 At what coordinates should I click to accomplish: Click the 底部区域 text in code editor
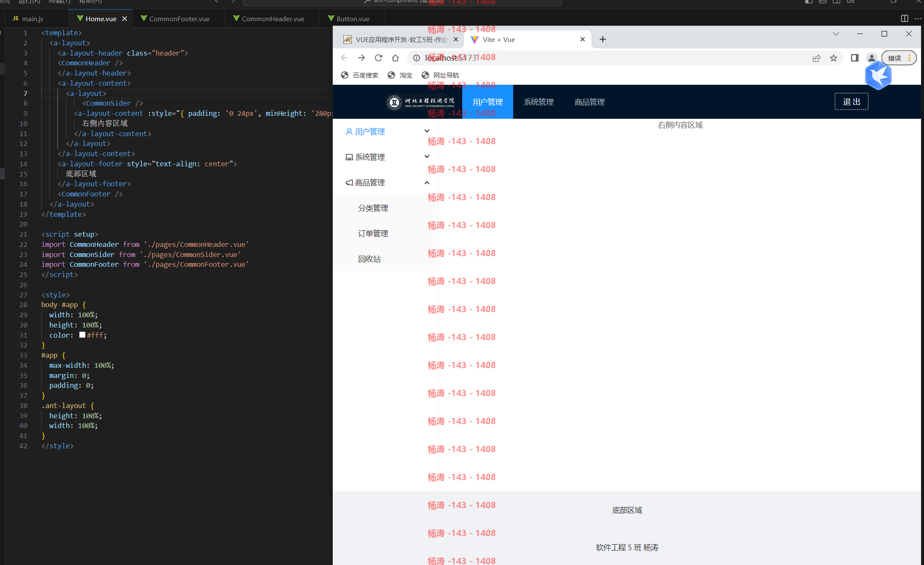coord(81,174)
